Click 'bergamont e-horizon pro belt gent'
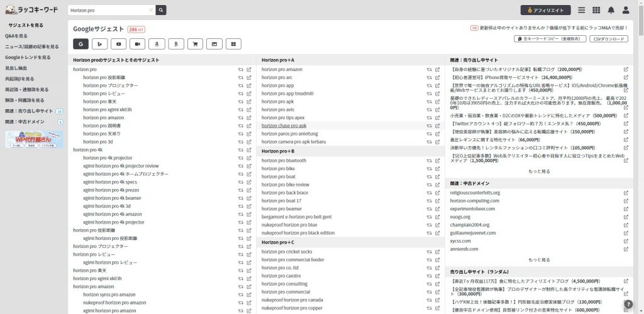This screenshot has width=644, height=314. (x=297, y=217)
